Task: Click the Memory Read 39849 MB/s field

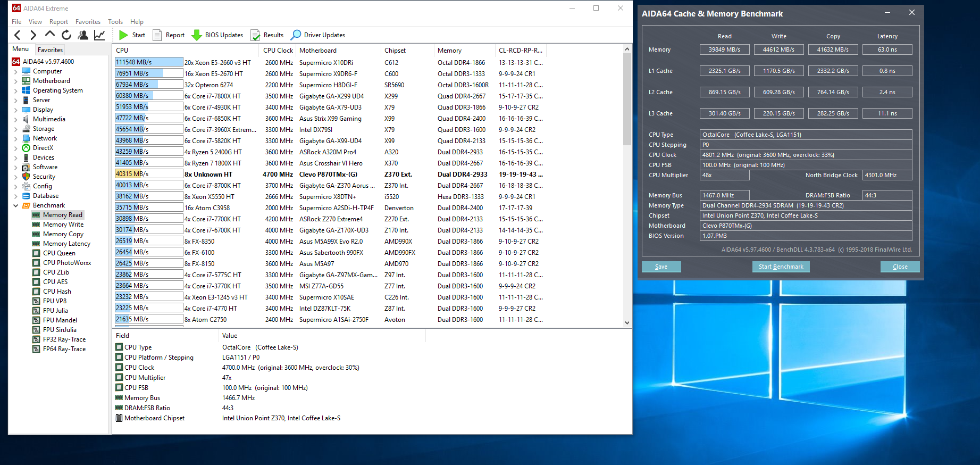Action: pyautogui.click(x=724, y=49)
